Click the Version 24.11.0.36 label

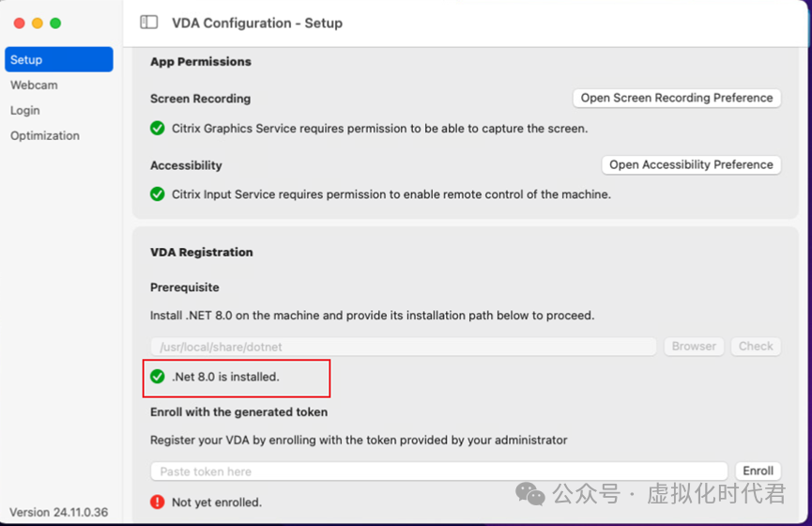(58, 512)
